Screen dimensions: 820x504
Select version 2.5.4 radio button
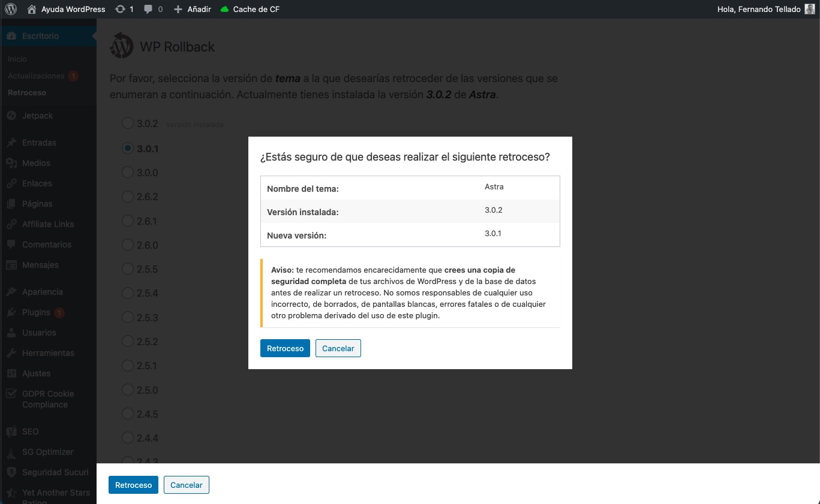127,293
